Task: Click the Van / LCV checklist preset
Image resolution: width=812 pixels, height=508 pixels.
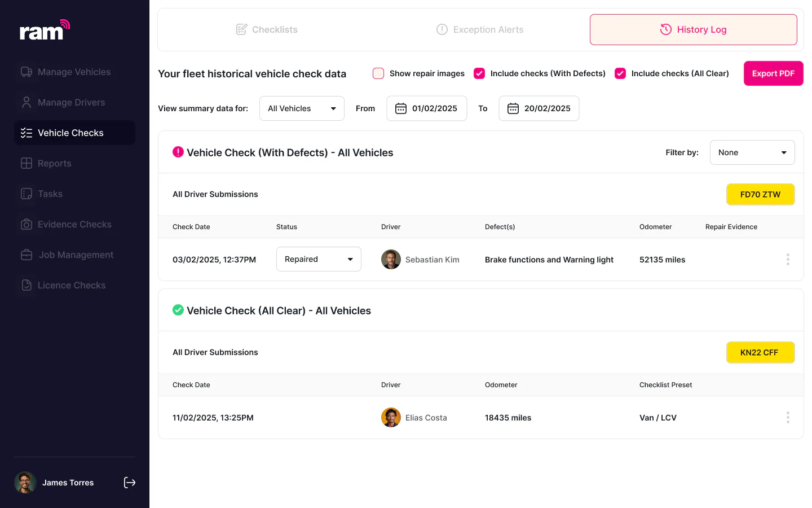Action: (x=658, y=418)
